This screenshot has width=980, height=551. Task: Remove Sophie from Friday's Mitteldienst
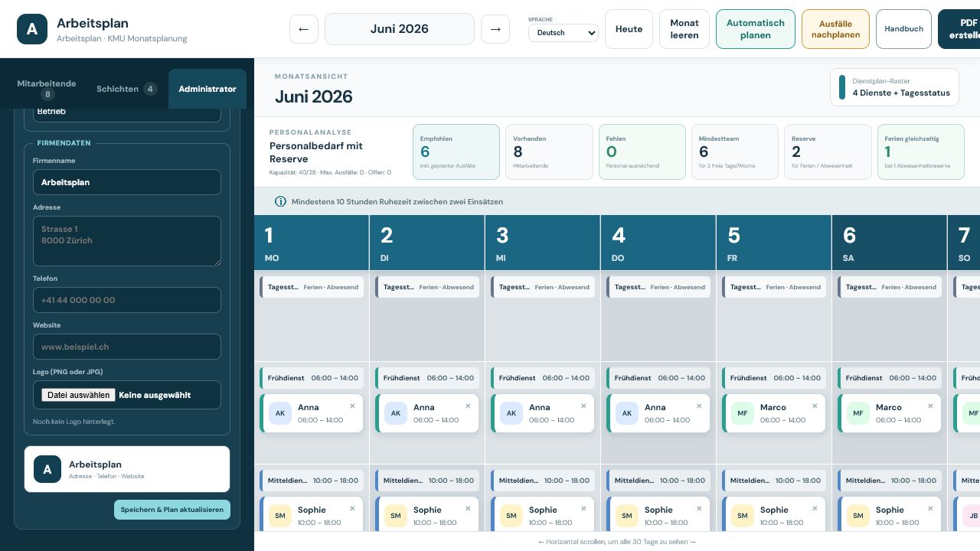(815, 509)
